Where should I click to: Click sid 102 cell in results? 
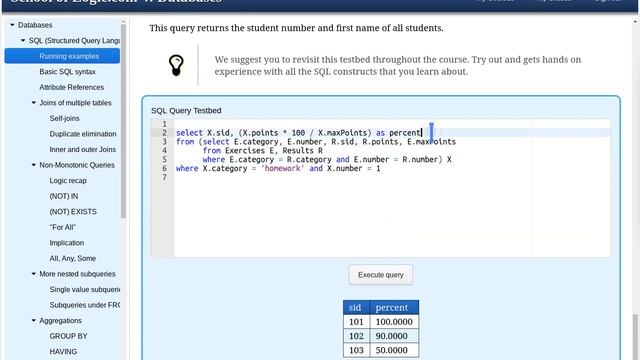click(x=356, y=336)
